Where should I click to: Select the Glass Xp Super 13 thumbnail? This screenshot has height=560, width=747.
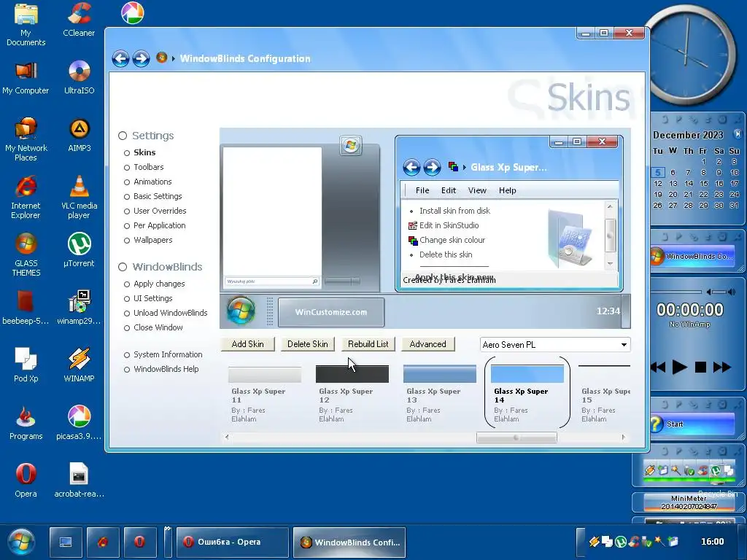440,393
